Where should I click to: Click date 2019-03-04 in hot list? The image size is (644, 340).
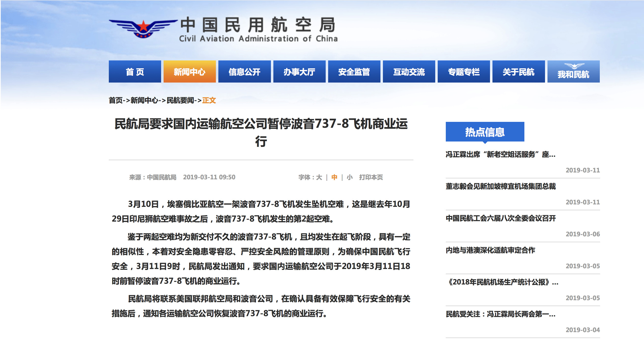coord(583,330)
